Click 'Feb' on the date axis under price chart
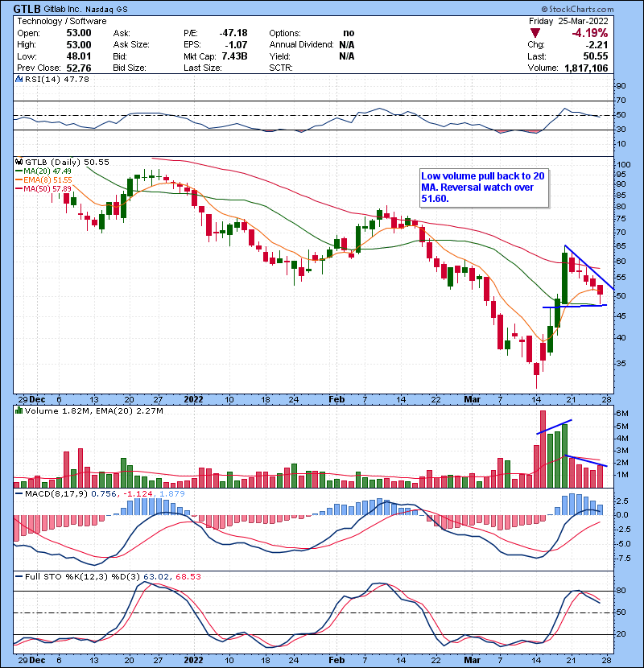Image resolution: width=644 pixels, height=668 pixels. (336, 400)
